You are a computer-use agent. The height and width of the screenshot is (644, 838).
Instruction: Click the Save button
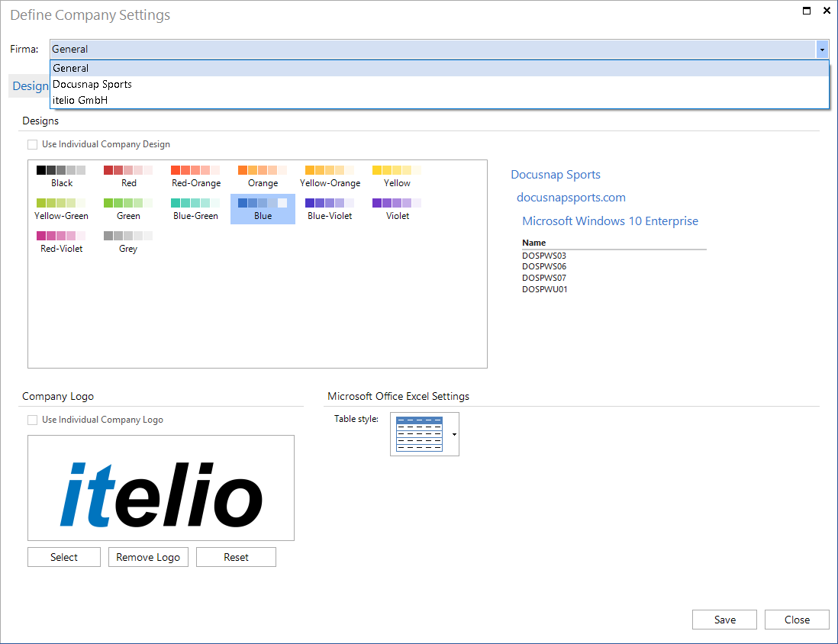724,620
